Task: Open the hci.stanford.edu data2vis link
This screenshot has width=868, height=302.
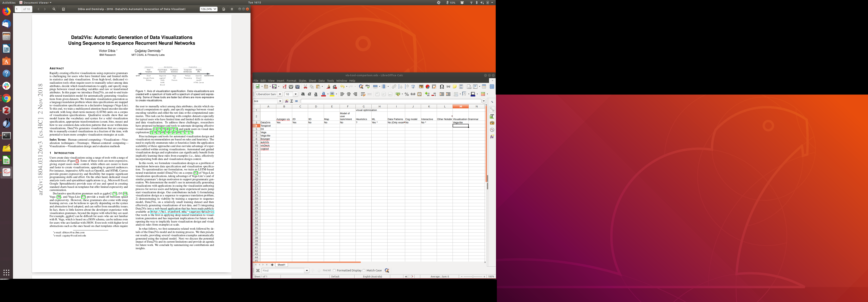Action: coord(182,212)
